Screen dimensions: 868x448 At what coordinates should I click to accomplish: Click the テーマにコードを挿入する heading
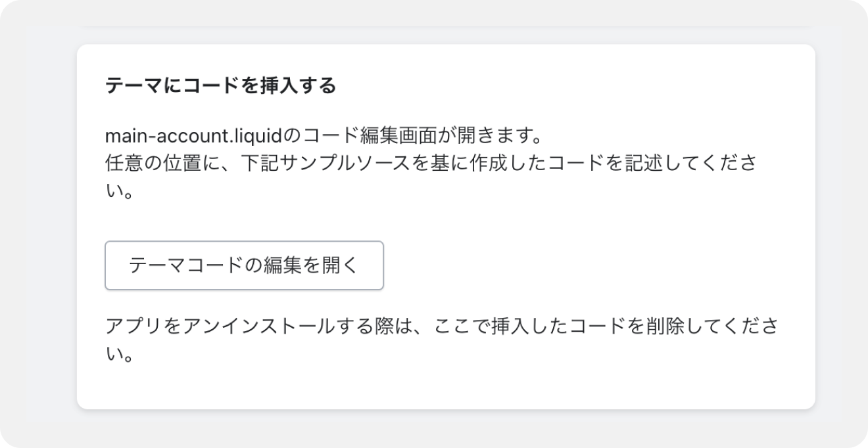pyautogui.click(x=220, y=86)
